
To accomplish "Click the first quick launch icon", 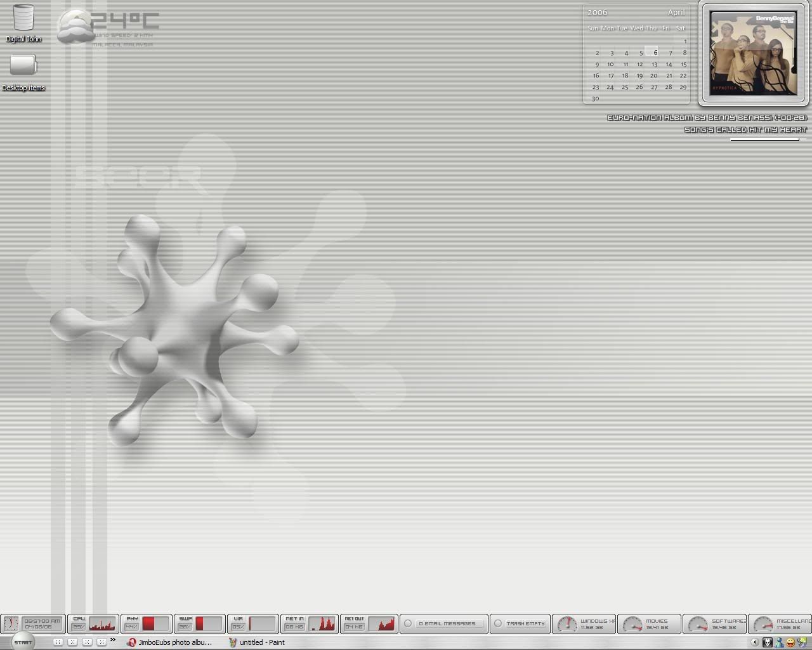I will click(x=58, y=642).
